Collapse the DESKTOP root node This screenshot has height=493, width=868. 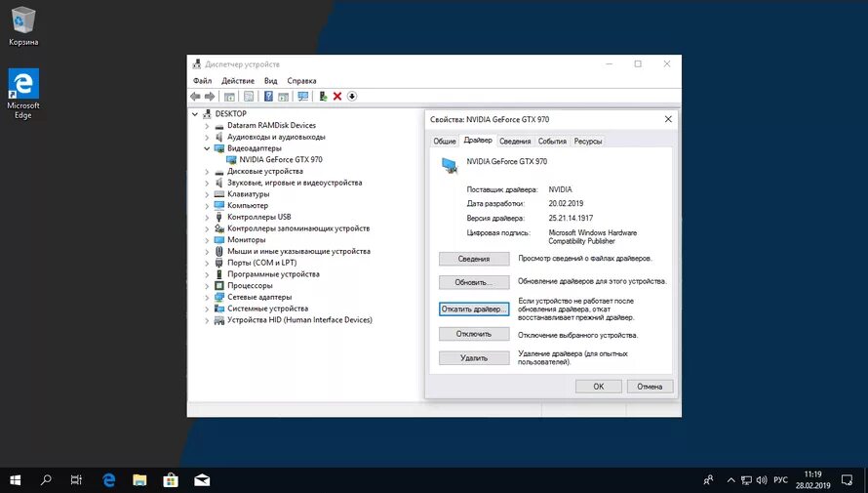tap(195, 114)
